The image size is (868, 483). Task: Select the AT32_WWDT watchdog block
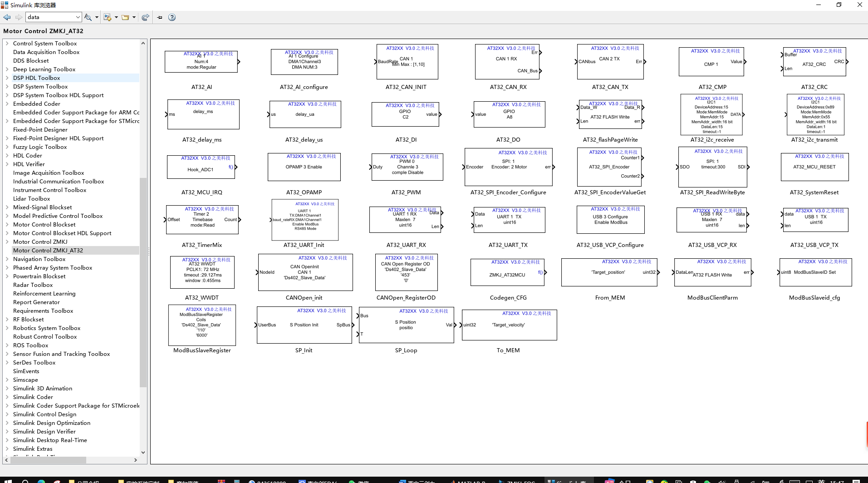[202, 272]
